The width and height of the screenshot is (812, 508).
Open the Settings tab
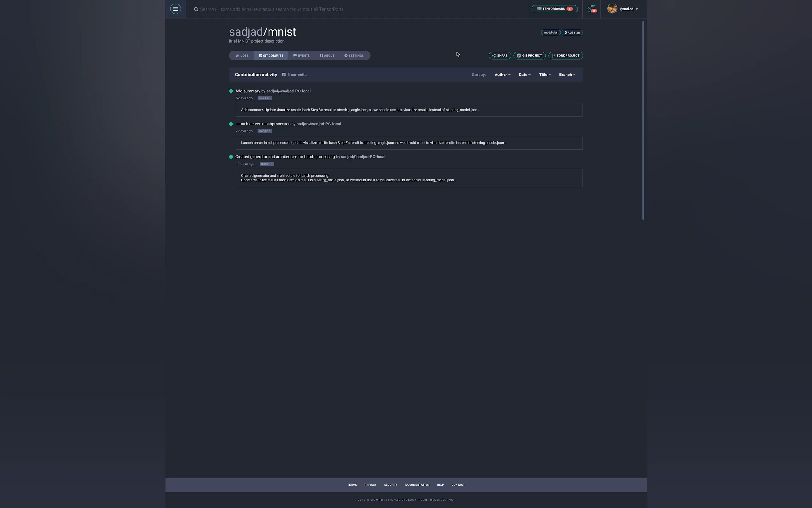point(354,56)
